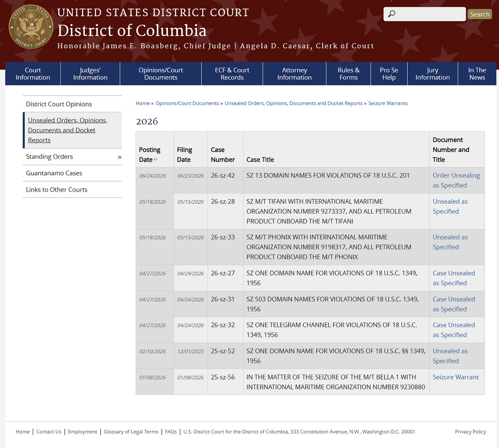Go to Home breadcrumb link
The image size is (499, 448).
(x=143, y=103)
